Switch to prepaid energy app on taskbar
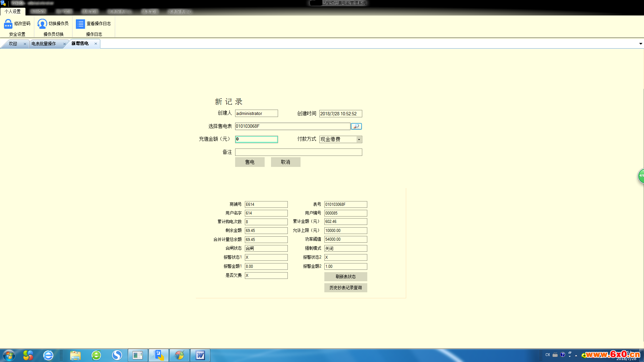This screenshot has height=362, width=644. [x=159, y=355]
